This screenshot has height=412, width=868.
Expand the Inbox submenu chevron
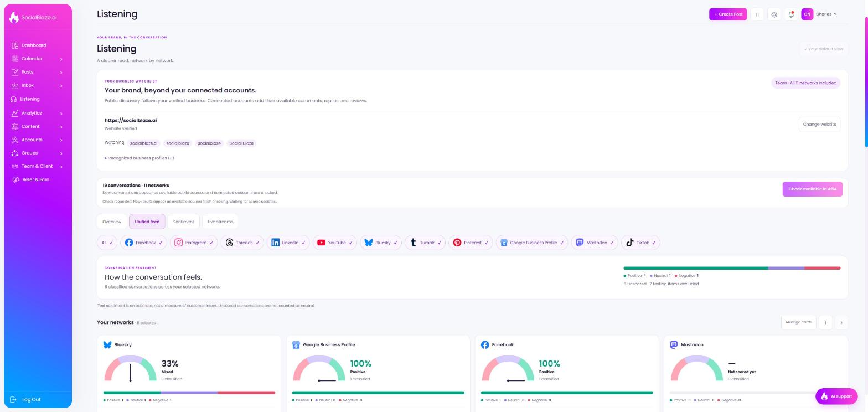point(61,86)
